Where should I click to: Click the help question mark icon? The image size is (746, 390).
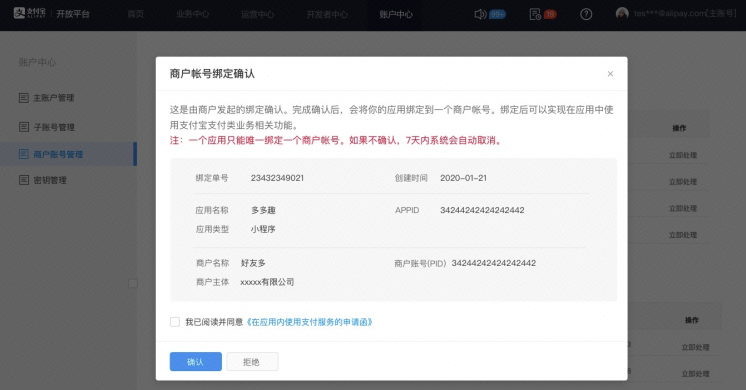pyautogui.click(x=586, y=14)
